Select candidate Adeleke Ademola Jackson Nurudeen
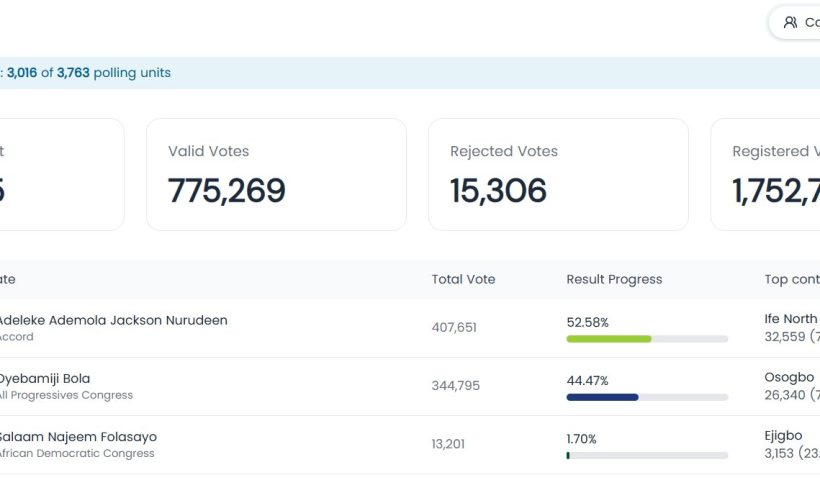The height and width of the screenshot is (480, 820). coord(112,320)
